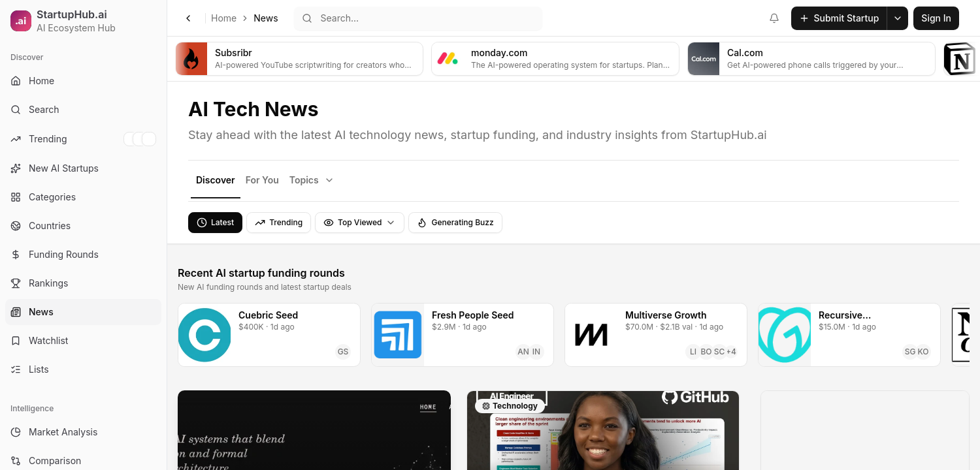This screenshot has width=980, height=470.
Task: Click the Cuebric logo
Action: [x=204, y=335]
